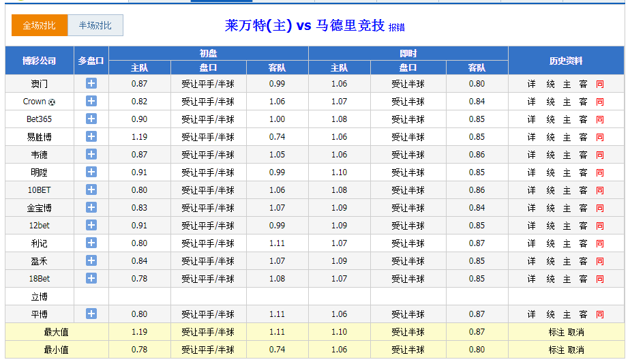Open 详 link for 10BET row
The width and height of the screenshot is (630, 364).
click(x=532, y=190)
